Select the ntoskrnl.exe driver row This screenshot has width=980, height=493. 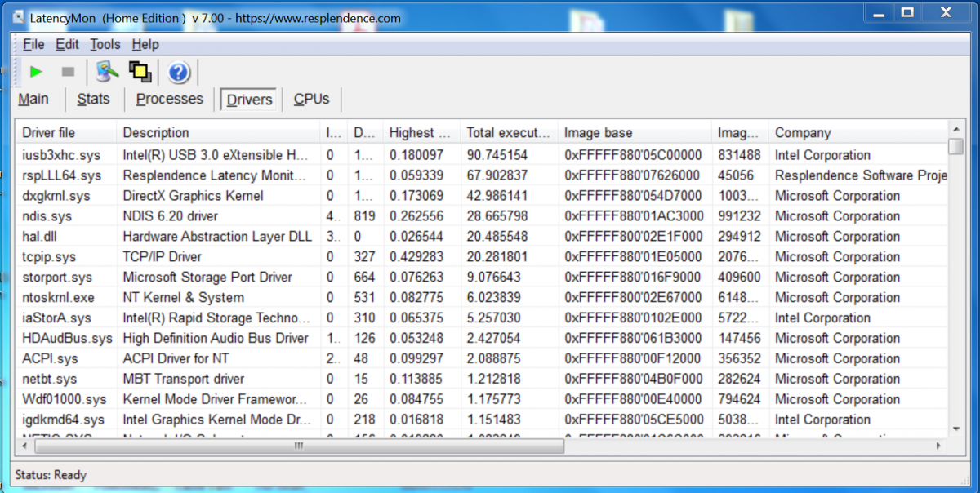(x=482, y=298)
